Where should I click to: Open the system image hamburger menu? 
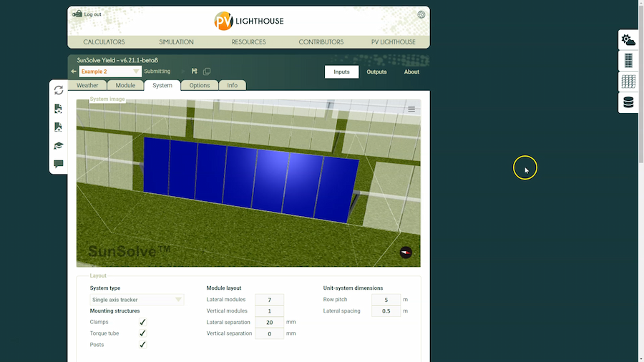click(x=411, y=109)
